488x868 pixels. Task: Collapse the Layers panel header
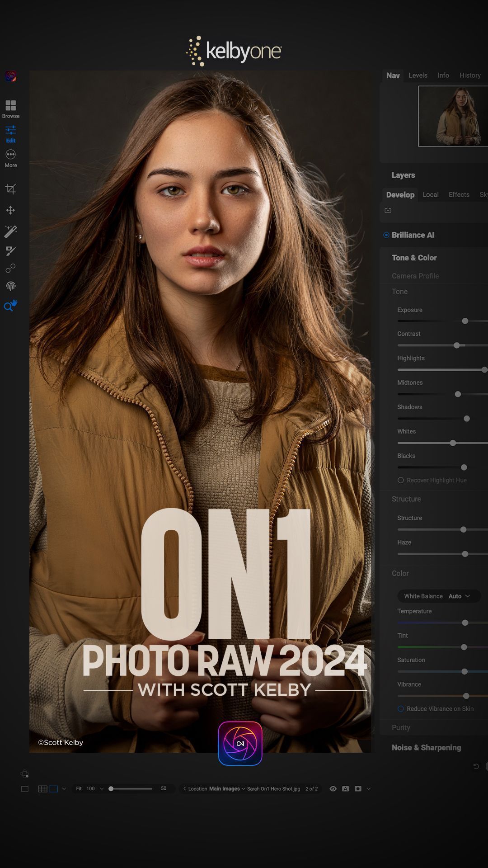pyautogui.click(x=403, y=175)
